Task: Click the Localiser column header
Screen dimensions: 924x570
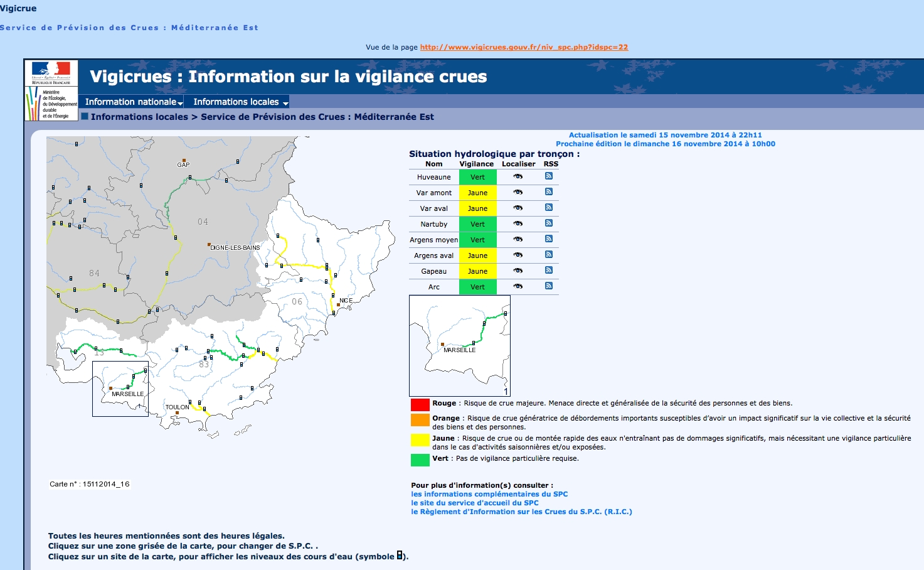Action: pyautogui.click(x=519, y=164)
